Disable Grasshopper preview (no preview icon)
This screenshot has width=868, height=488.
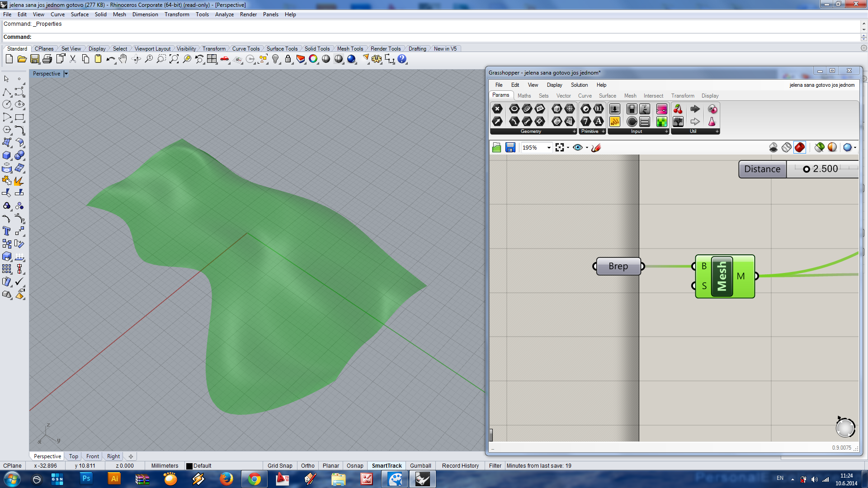[x=774, y=147]
